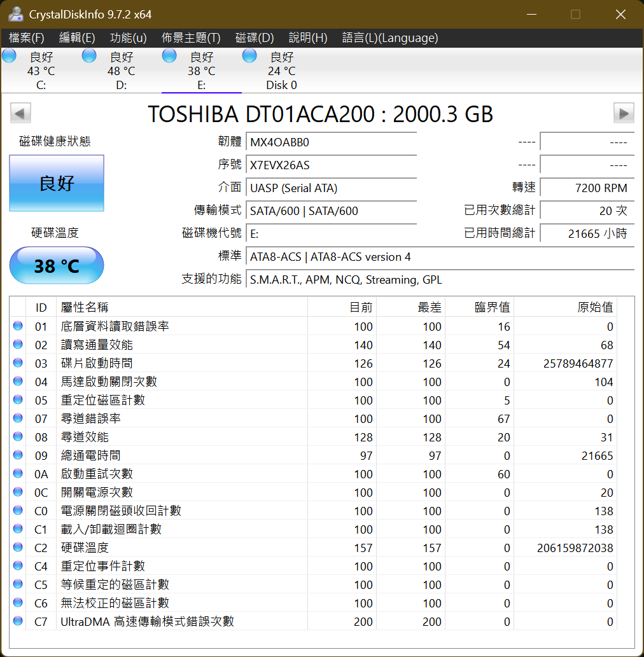Image resolution: width=644 pixels, height=657 pixels.
Task: Click status dot for attribute 01
Action: (18, 326)
